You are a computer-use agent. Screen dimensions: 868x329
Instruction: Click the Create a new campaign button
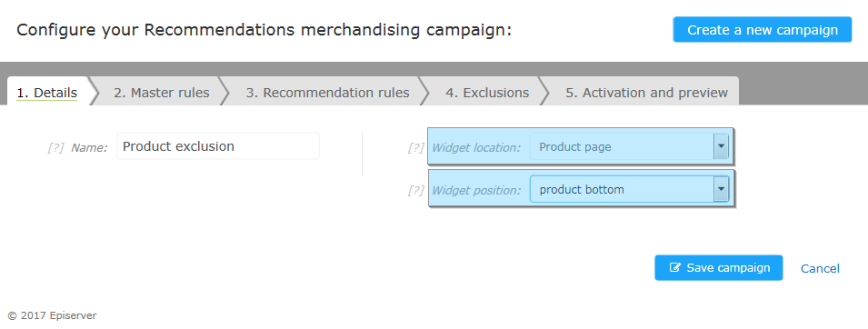(763, 30)
